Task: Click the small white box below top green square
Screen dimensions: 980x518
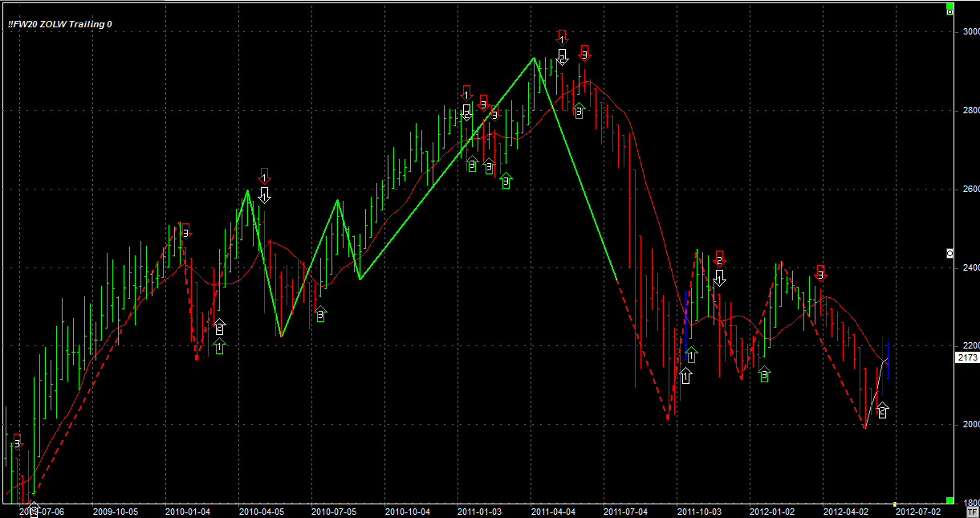Action: click(x=950, y=12)
